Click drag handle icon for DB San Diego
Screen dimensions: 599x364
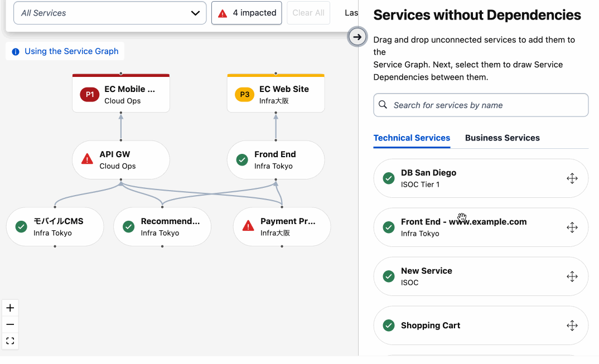572,178
